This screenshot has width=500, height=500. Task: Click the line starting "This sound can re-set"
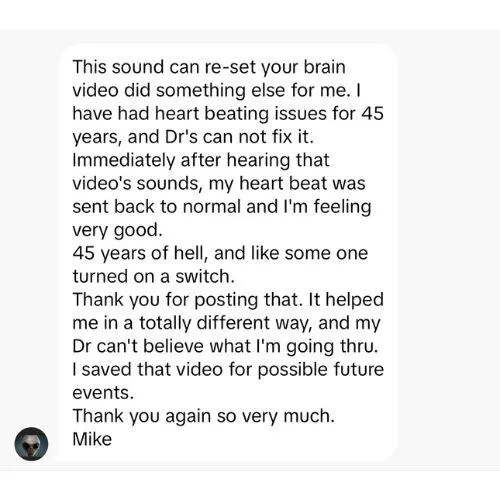click(209, 67)
